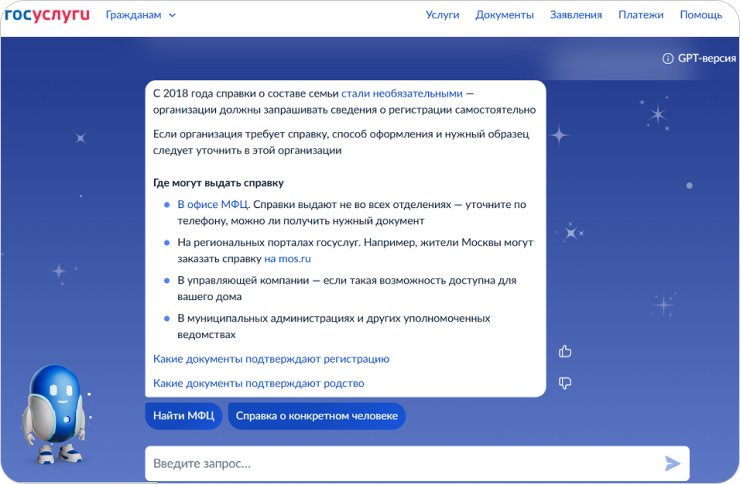Open the Помощь section
740x484 pixels.
pyautogui.click(x=701, y=15)
